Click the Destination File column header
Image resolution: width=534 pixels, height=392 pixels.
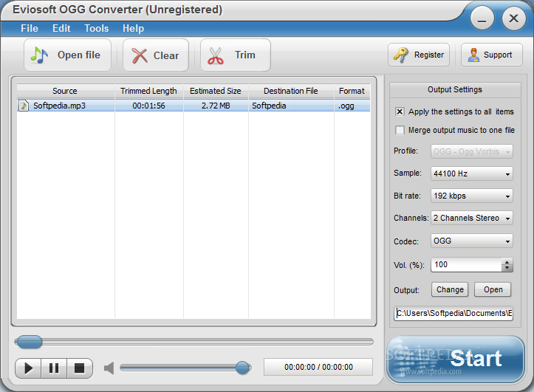click(x=291, y=91)
